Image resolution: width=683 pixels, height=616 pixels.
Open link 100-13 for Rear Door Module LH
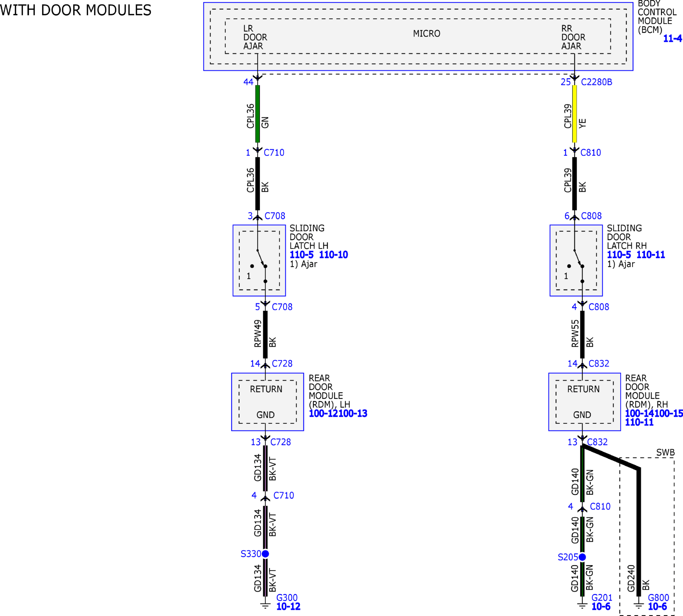[353, 413]
